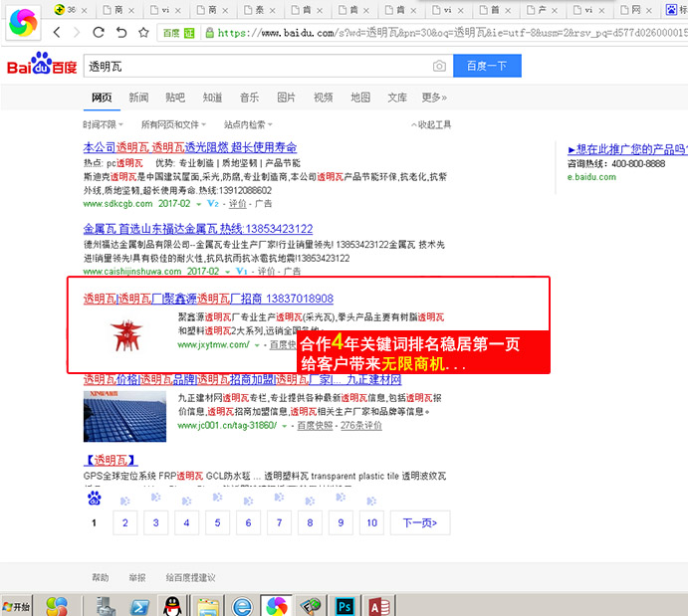Image resolution: width=688 pixels, height=616 pixels.
Task: Switch to the 视频 tab
Action: click(323, 98)
